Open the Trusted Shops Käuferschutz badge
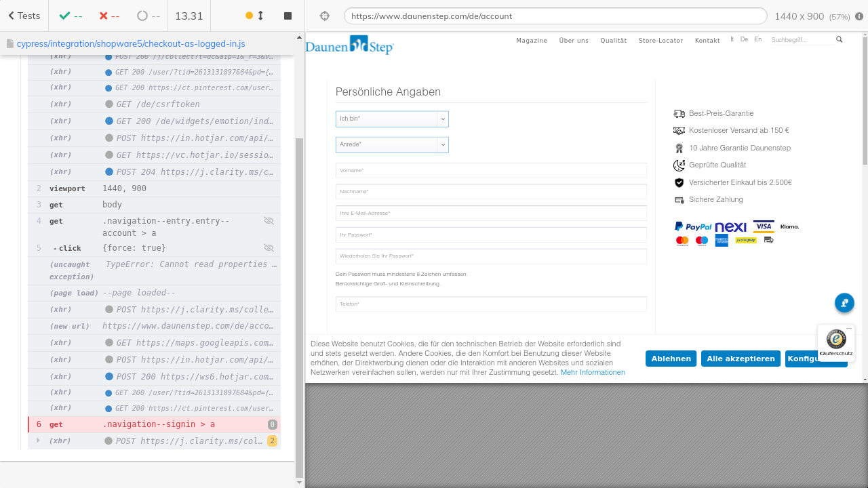 [x=835, y=342]
